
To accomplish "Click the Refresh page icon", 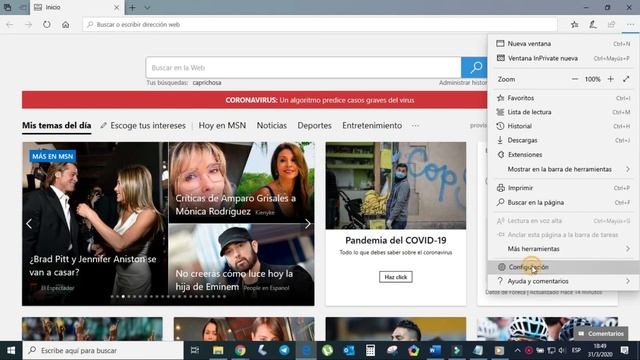I will tap(47, 24).
